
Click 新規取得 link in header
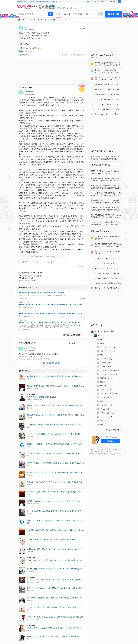click(53, 6)
